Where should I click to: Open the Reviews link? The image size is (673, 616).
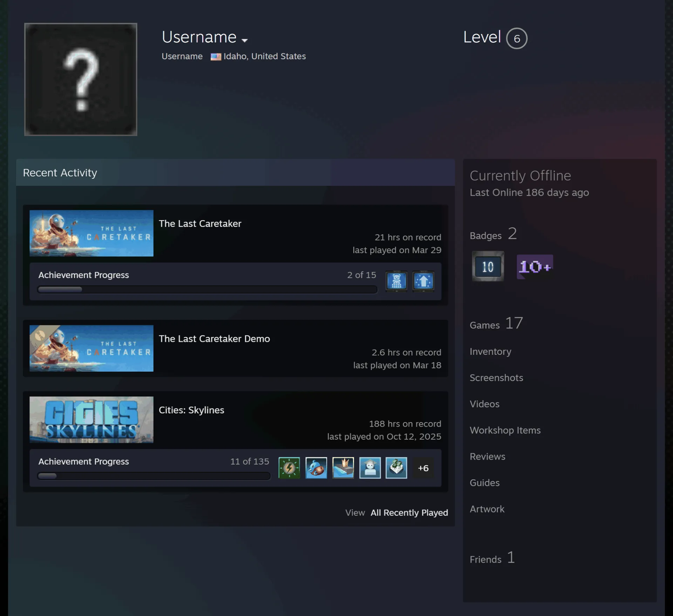click(x=488, y=456)
